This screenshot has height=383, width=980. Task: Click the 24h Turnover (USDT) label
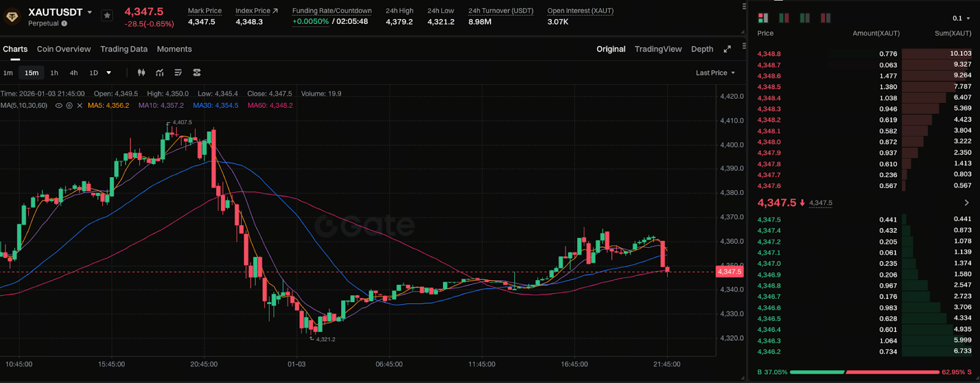501,11
